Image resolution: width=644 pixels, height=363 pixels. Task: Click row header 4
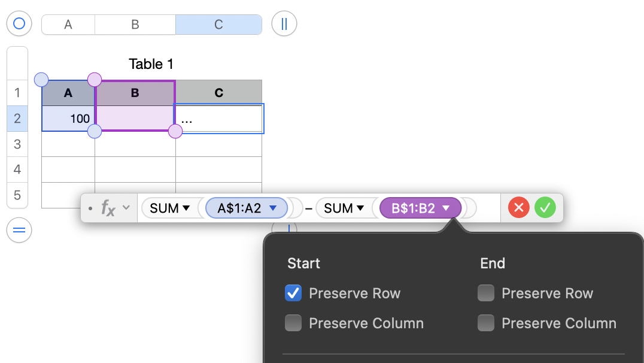(x=17, y=170)
